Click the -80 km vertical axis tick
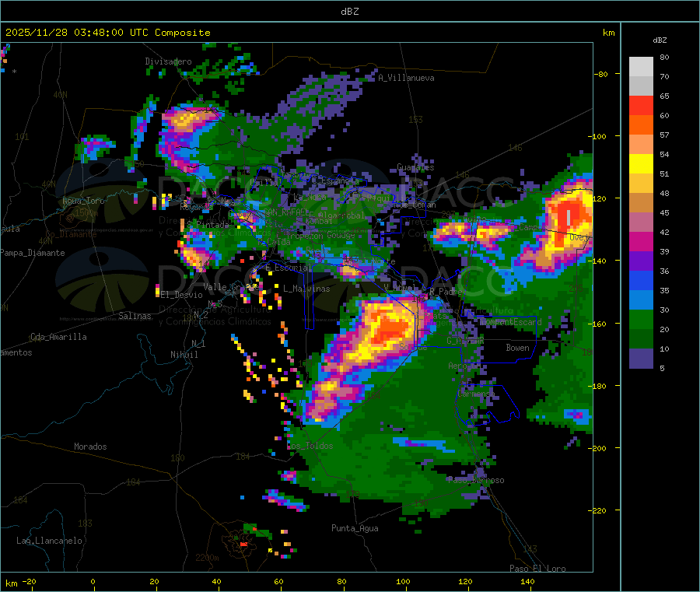 click(600, 74)
